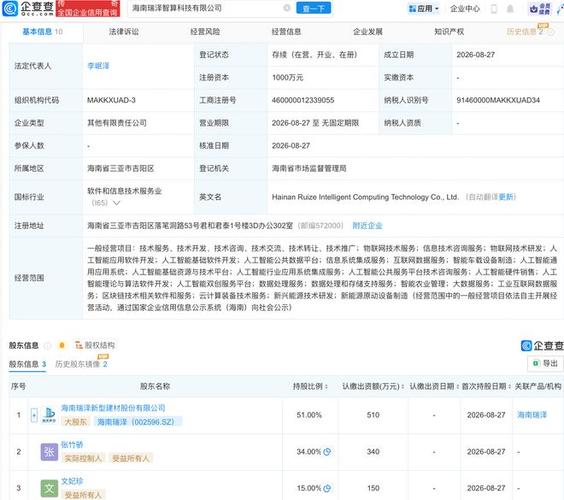Open the 会员 membership crown icon
564x500 pixels.
540,9
